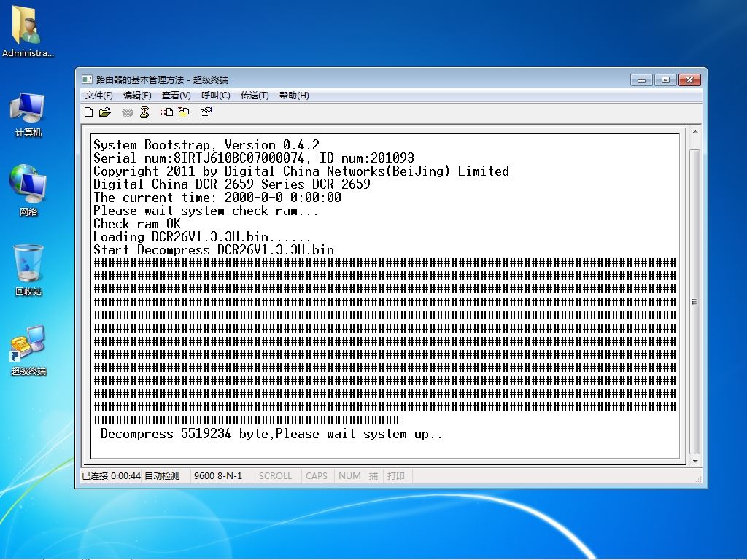
Task: Click the Start Decompress line
Action: (214, 250)
